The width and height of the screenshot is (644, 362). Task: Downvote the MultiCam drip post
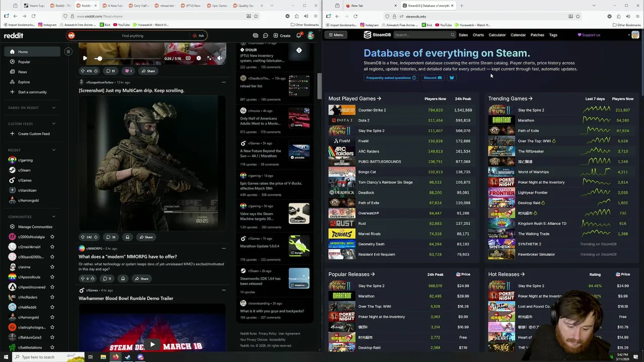(x=97, y=237)
